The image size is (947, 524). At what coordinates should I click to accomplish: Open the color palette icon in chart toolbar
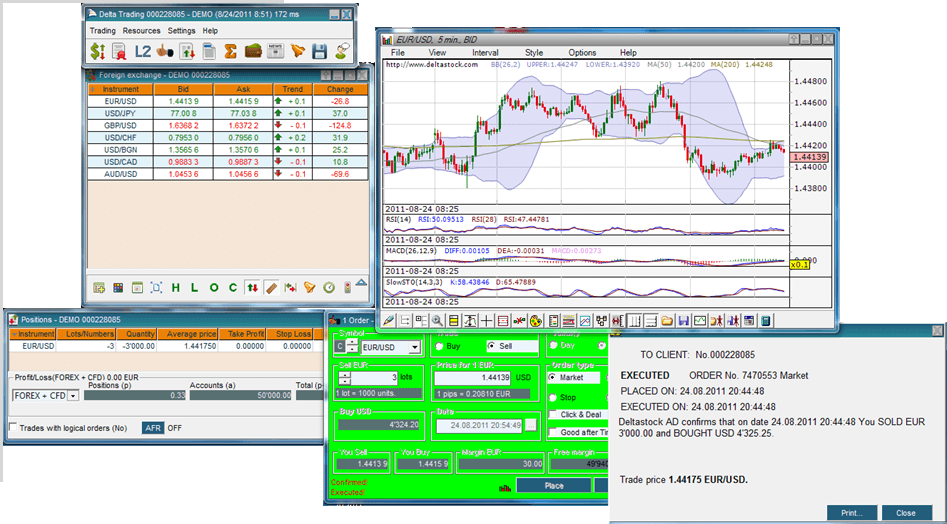[535, 321]
